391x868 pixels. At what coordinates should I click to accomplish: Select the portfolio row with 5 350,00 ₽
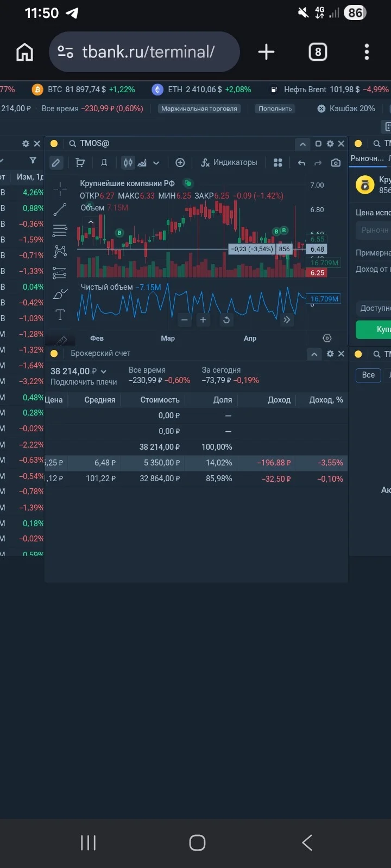[196, 463]
